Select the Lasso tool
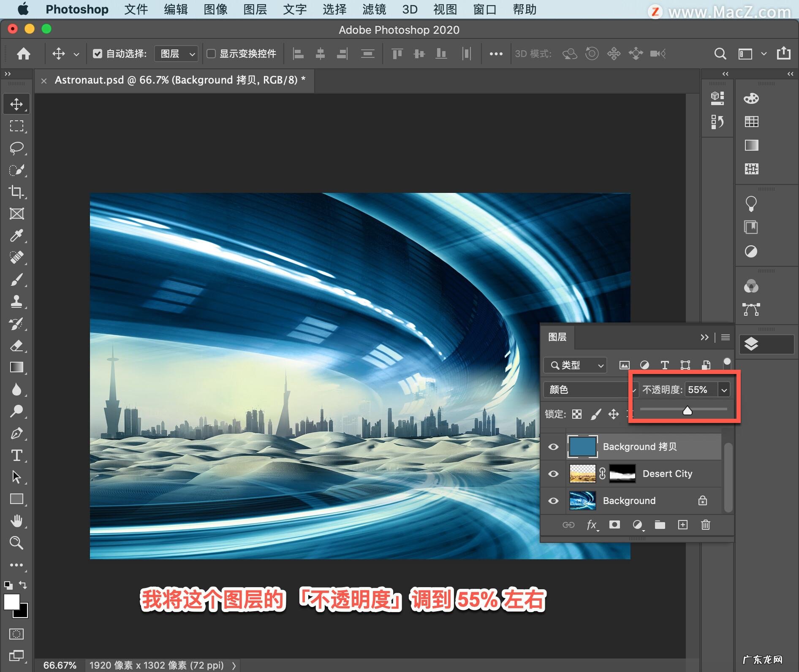 pos(16,148)
